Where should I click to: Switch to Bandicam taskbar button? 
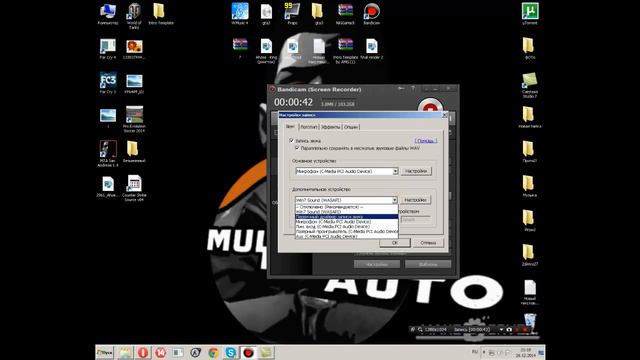[x=248, y=352]
